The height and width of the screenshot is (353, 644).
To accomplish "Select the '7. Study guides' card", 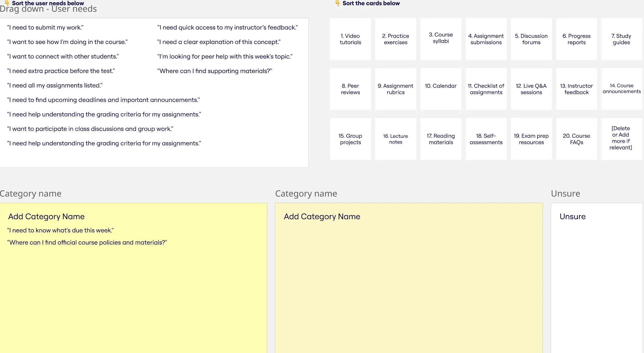I will [622, 39].
